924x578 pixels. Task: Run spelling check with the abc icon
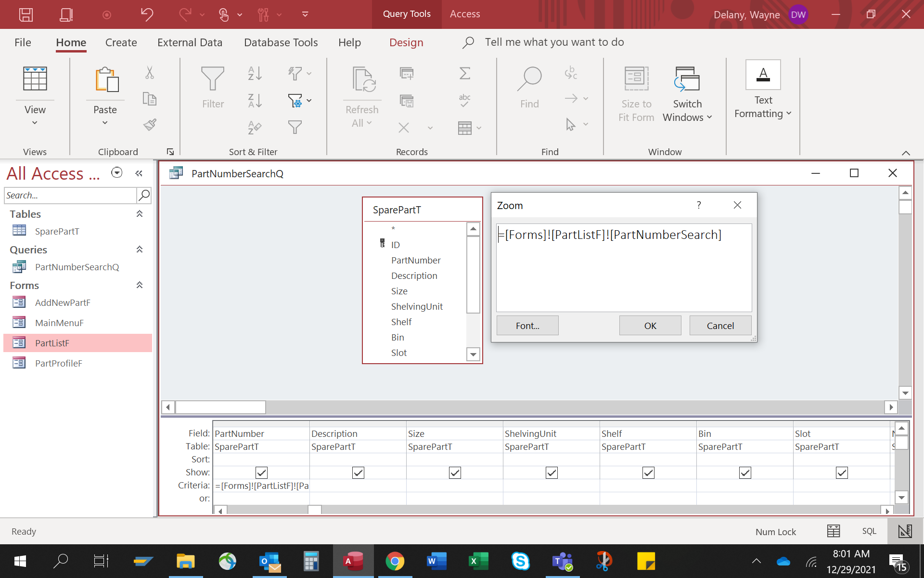coord(464,100)
